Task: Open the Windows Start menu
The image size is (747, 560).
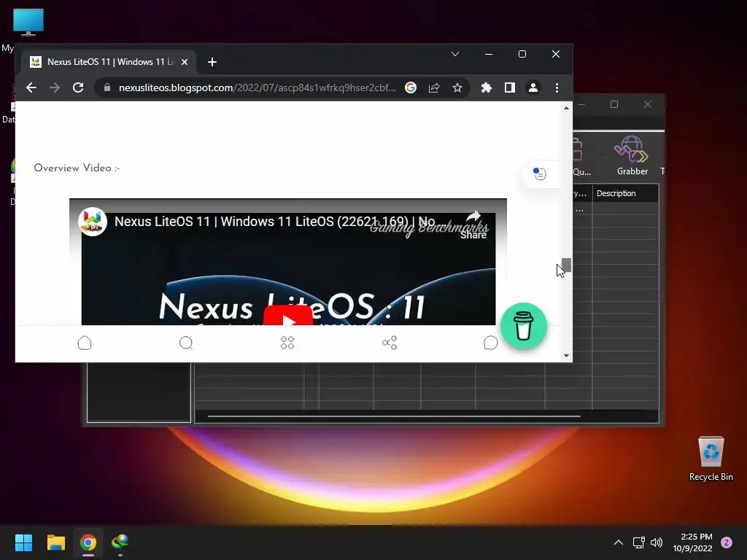Action: point(23,542)
